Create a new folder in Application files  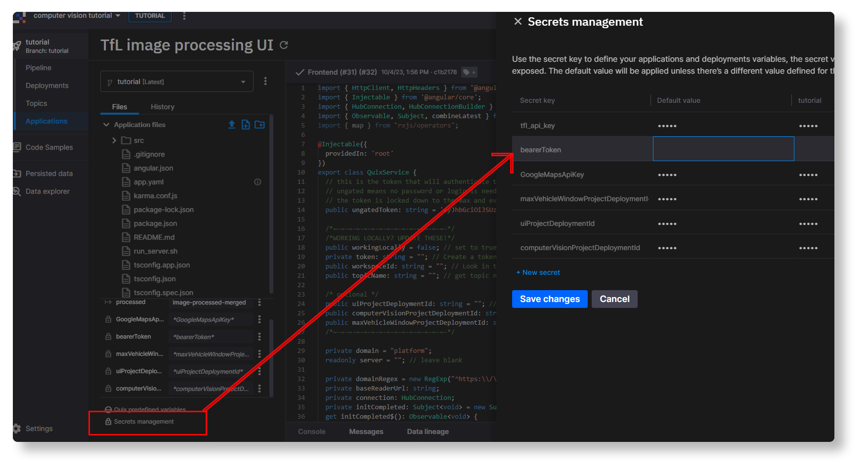[x=260, y=125]
